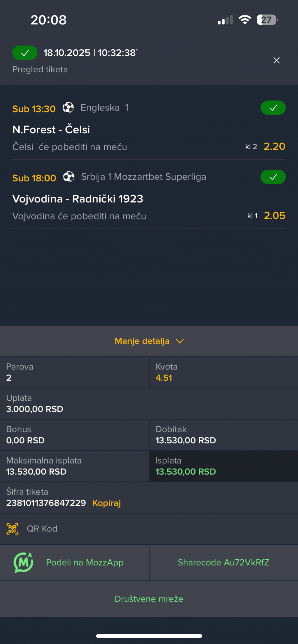The height and width of the screenshot is (644, 298).
Task: Tap the 2.20 odds value
Action: tap(274, 146)
